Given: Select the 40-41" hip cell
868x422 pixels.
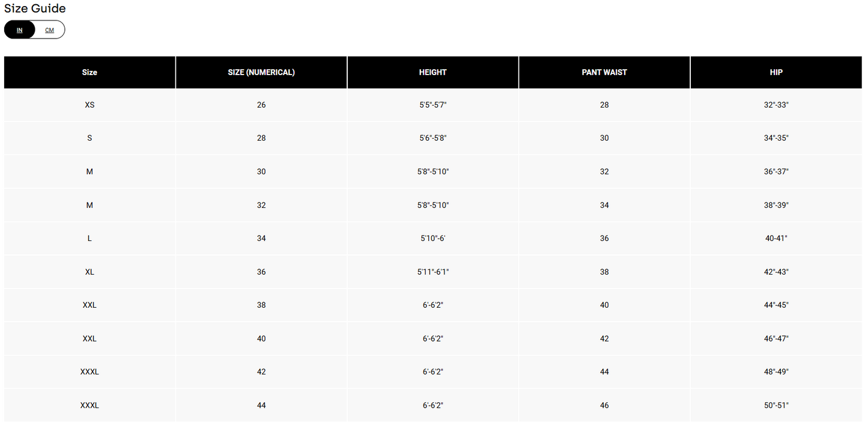Looking at the screenshot, I should coord(776,239).
